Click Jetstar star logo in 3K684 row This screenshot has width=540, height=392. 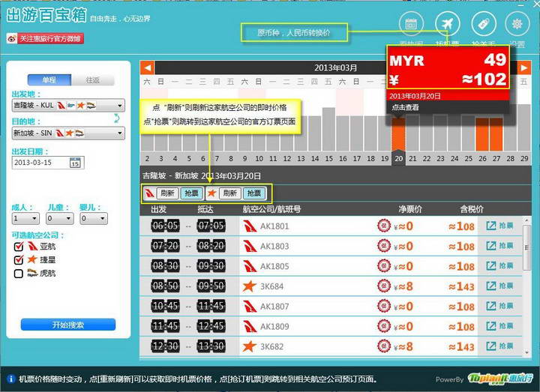(x=249, y=286)
